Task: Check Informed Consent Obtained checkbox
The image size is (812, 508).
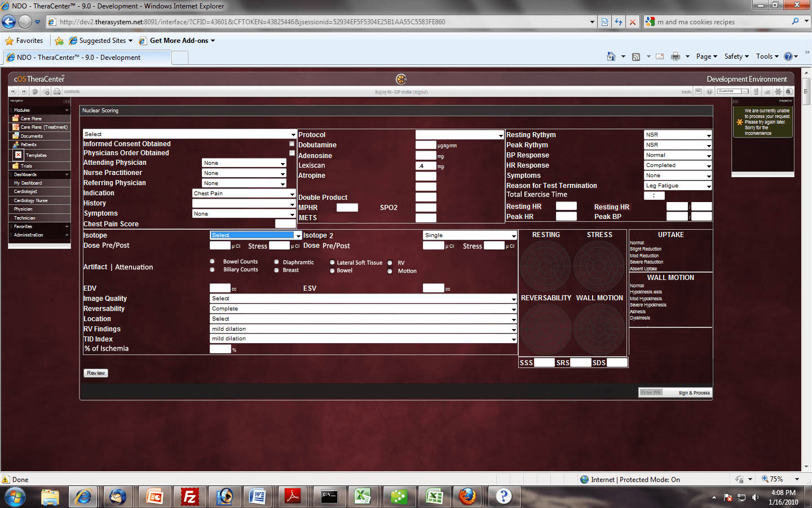Action: pyautogui.click(x=292, y=144)
